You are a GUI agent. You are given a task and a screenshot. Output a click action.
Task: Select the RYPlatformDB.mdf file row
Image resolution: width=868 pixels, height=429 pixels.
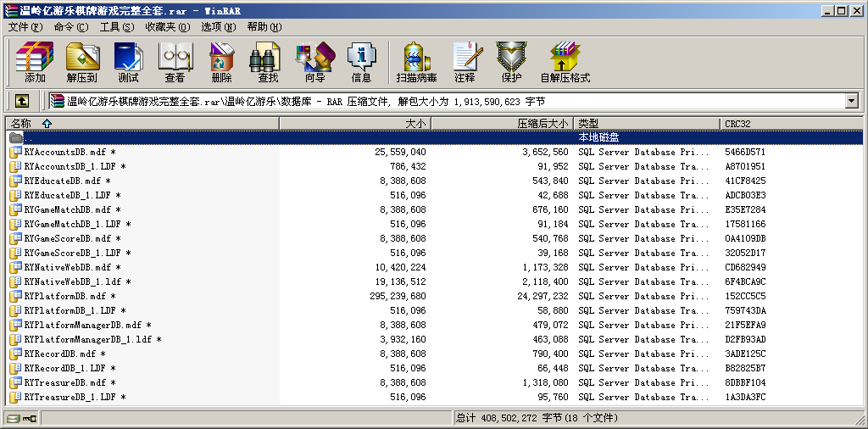[x=64, y=296]
